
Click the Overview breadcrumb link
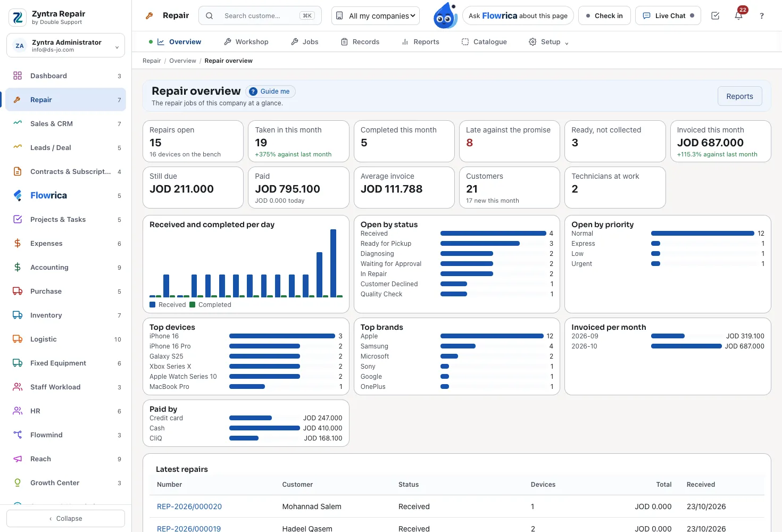point(182,61)
